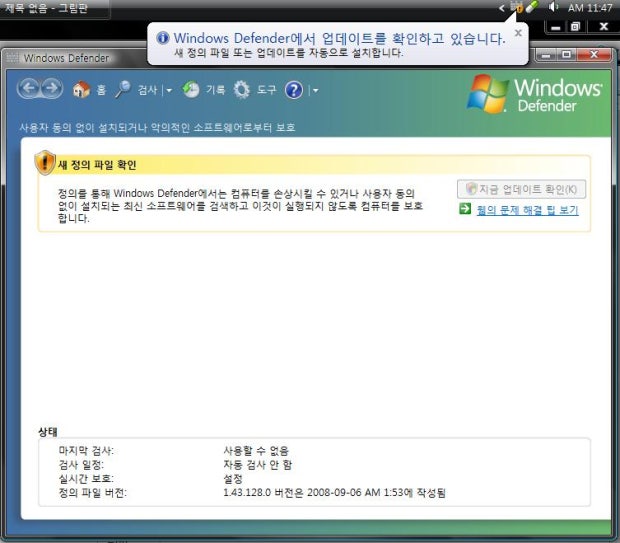
Task: Select the 도구 toolbar label
Action: tap(267, 90)
